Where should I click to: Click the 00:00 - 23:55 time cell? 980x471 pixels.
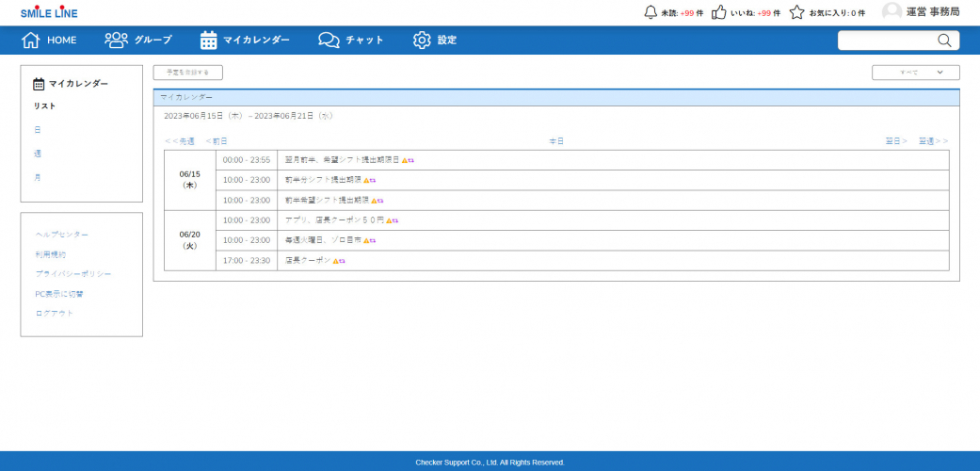[x=247, y=160]
